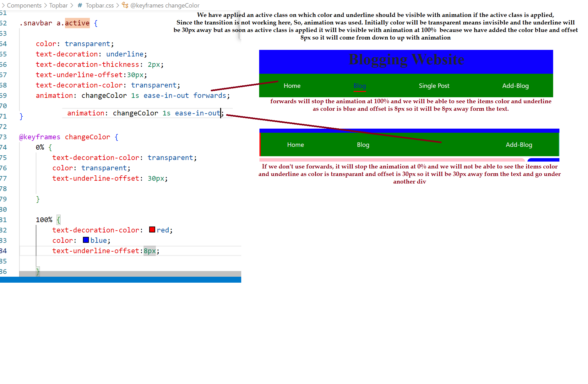Click the inset 'animation: changeColor 1s ease-in-out' snippet

coord(145,113)
